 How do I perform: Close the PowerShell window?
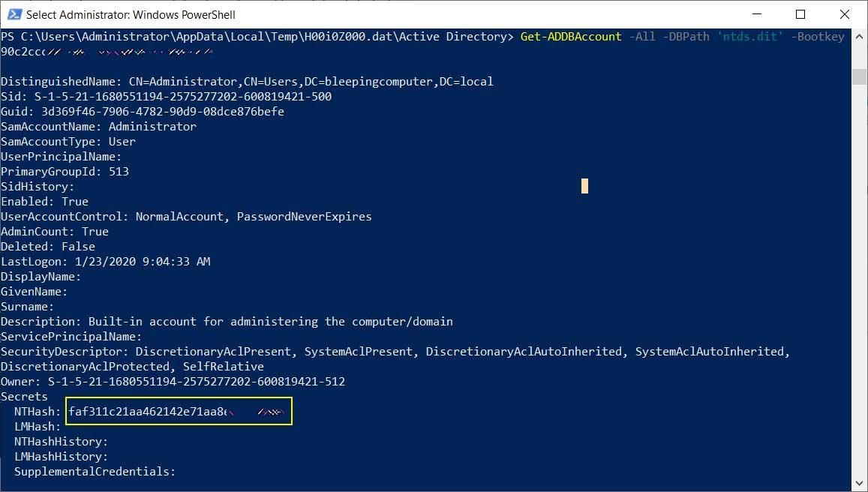844,14
